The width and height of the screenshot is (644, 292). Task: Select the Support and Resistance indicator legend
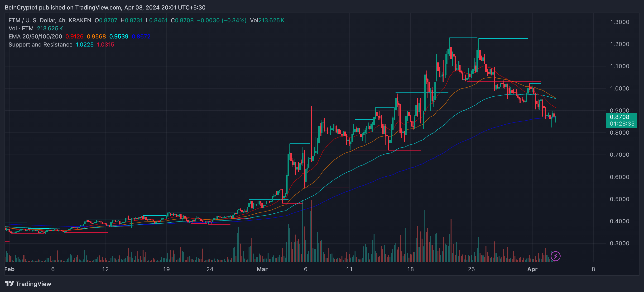40,45
